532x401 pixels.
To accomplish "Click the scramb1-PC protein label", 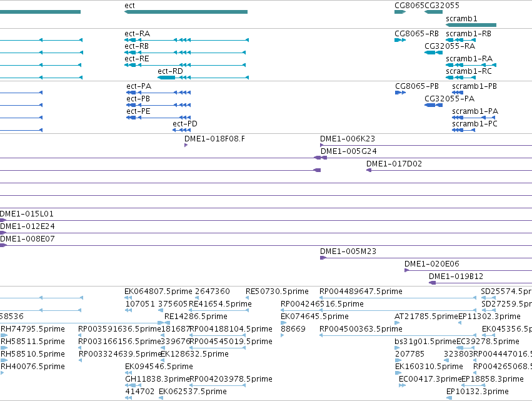I will click(x=474, y=124).
